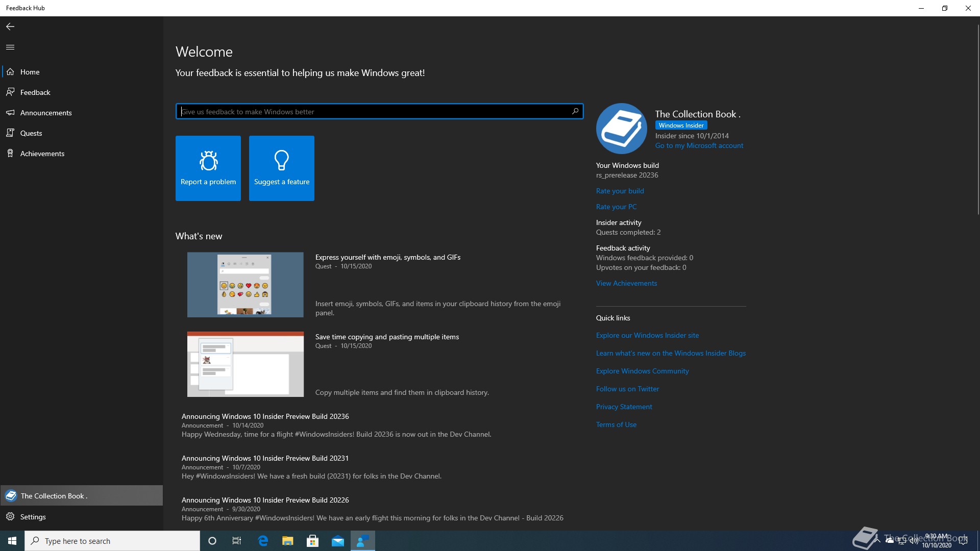Open Windows Insider Blogs link
The image size is (980, 551).
[x=671, y=353]
